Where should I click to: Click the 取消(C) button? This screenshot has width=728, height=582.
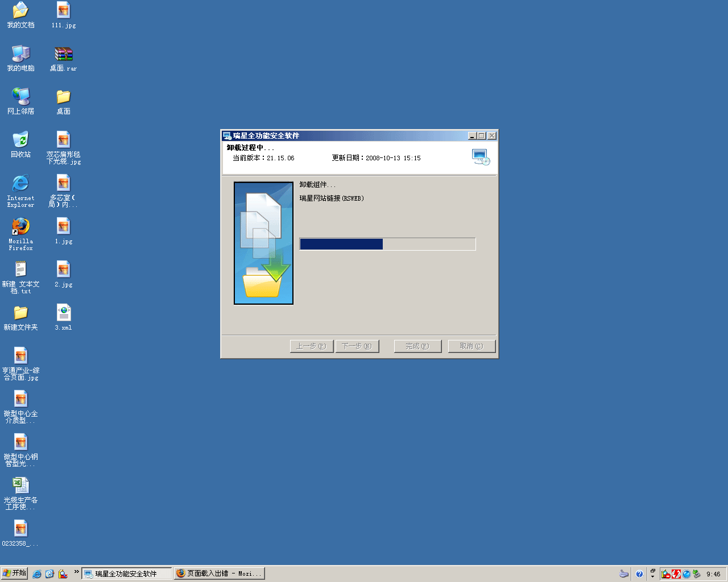coord(471,346)
